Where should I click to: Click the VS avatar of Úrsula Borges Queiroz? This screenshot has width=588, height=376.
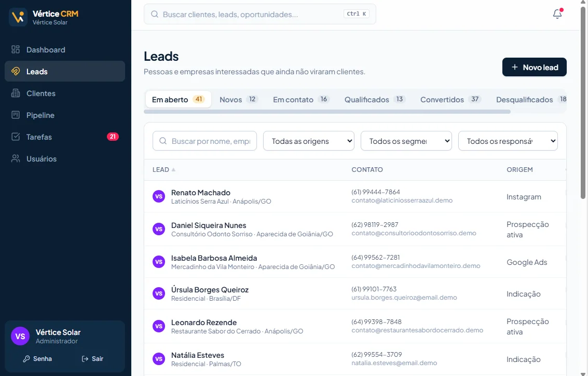tap(159, 293)
